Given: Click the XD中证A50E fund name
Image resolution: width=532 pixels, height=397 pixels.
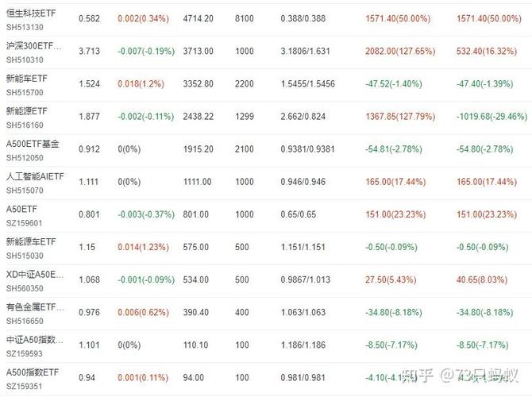Looking at the screenshot, I should click(33, 274).
